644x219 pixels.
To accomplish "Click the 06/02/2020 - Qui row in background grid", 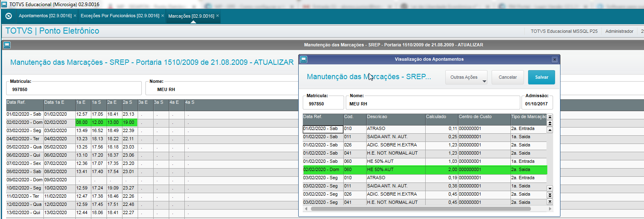I will click(x=152, y=155).
